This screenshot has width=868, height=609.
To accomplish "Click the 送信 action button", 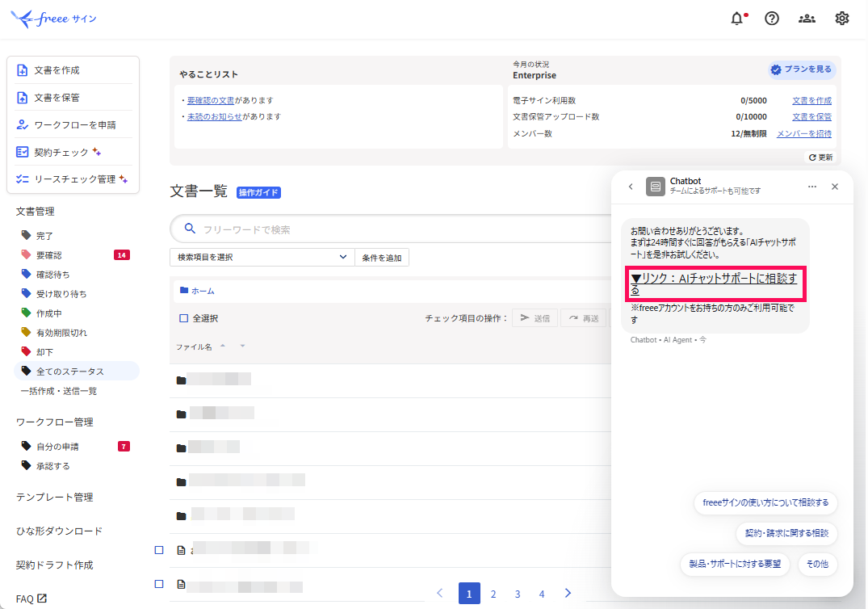I will [x=535, y=318].
